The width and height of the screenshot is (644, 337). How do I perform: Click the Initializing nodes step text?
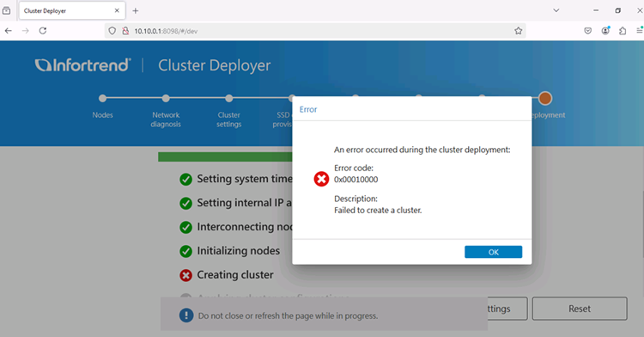[238, 251]
